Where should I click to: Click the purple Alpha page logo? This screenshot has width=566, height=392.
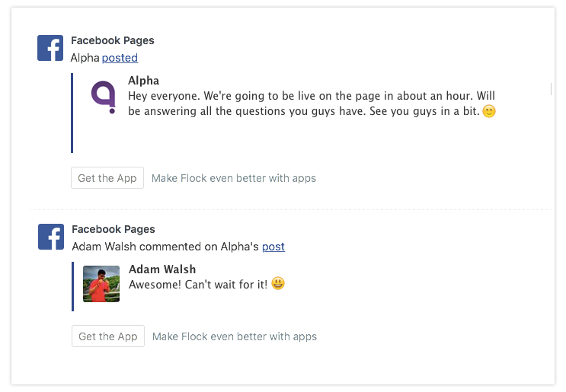[103, 95]
